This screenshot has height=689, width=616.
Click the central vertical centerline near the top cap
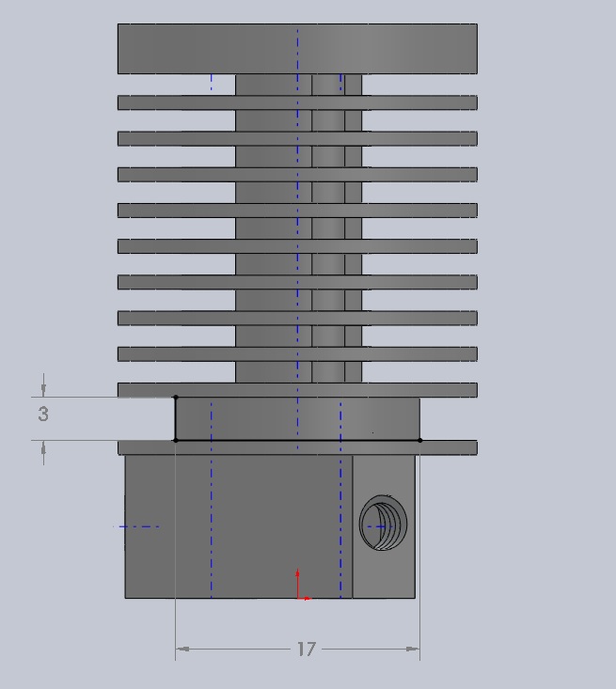(x=298, y=47)
